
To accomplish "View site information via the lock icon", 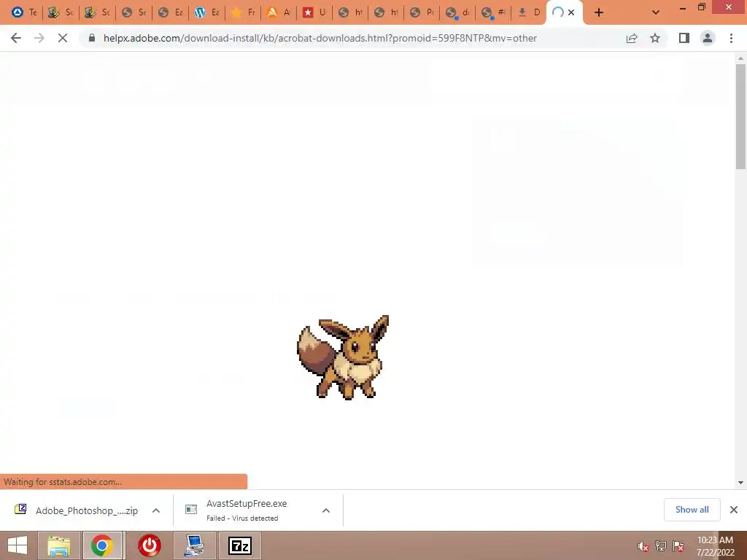I will [x=92, y=38].
